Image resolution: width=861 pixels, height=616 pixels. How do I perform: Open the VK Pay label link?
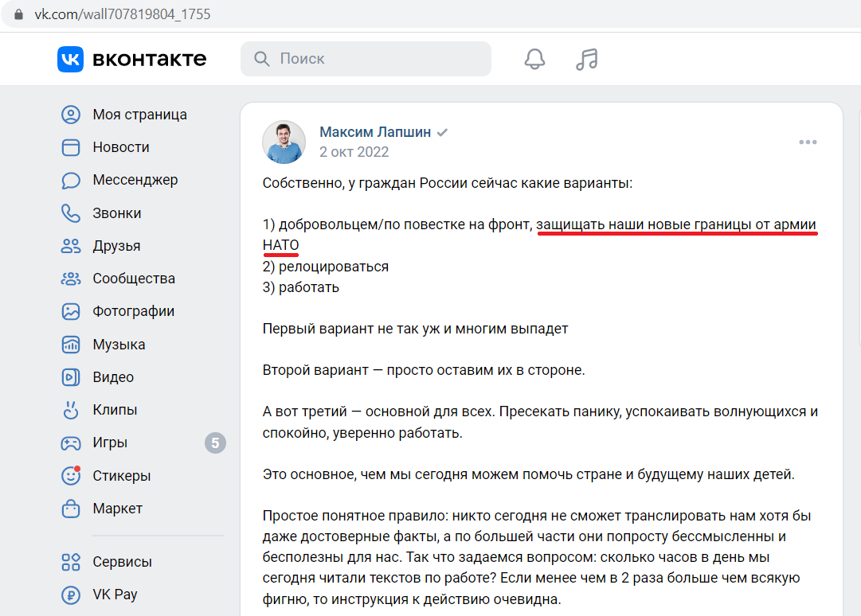[x=115, y=595]
